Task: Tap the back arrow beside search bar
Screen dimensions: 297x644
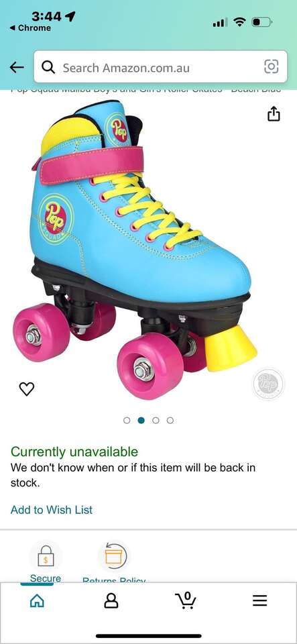Action: click(x=17, y=67)
